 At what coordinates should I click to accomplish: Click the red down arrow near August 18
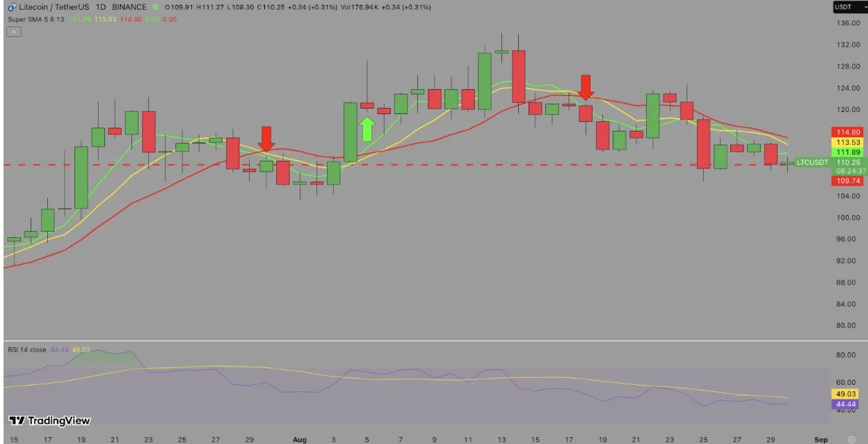586,87
